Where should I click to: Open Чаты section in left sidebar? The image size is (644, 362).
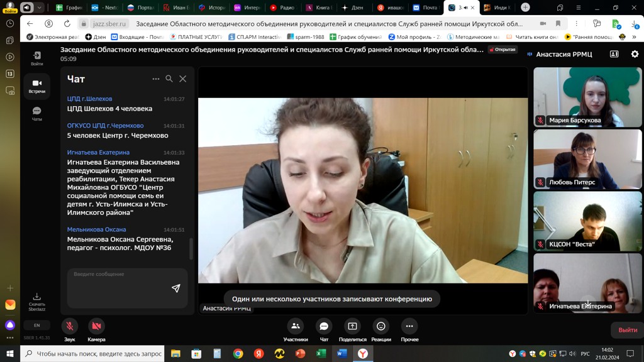(37, 113)
